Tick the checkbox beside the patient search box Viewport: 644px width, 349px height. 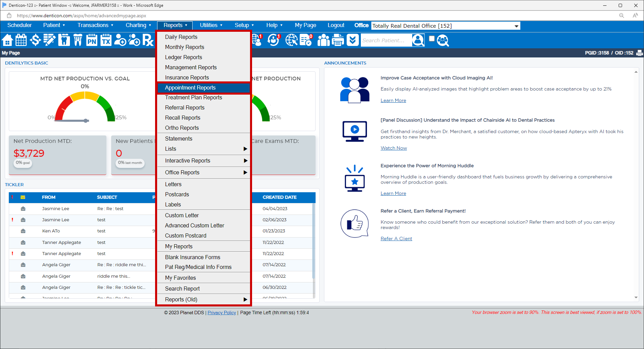(431, 39)
